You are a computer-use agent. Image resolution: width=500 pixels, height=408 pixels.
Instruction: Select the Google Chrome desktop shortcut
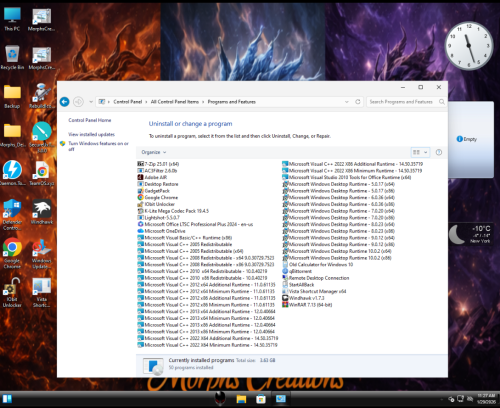[12, 253]
